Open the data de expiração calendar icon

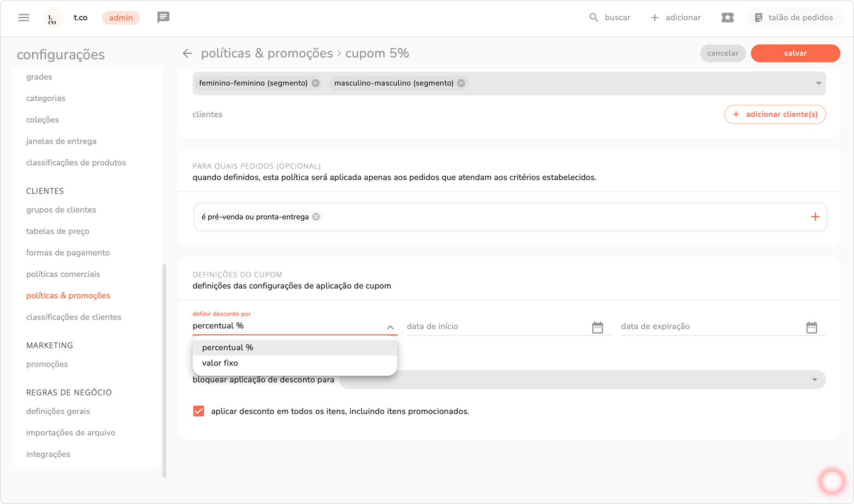point(811,327)
